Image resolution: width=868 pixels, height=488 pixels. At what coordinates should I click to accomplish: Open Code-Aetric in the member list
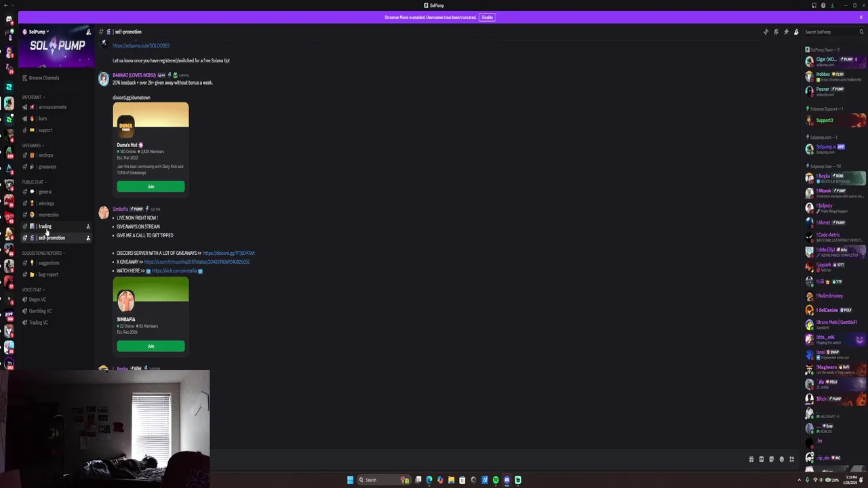click(835, 237)
